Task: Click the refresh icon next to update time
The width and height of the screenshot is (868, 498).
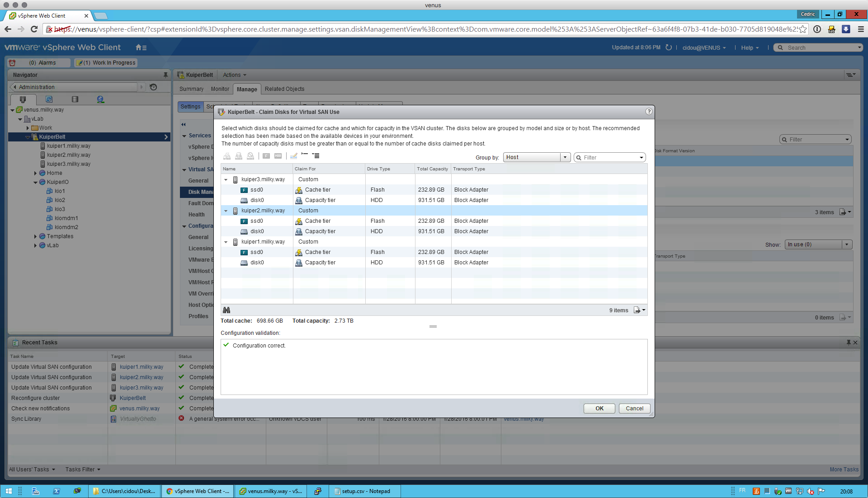Action: coord(669,47)
